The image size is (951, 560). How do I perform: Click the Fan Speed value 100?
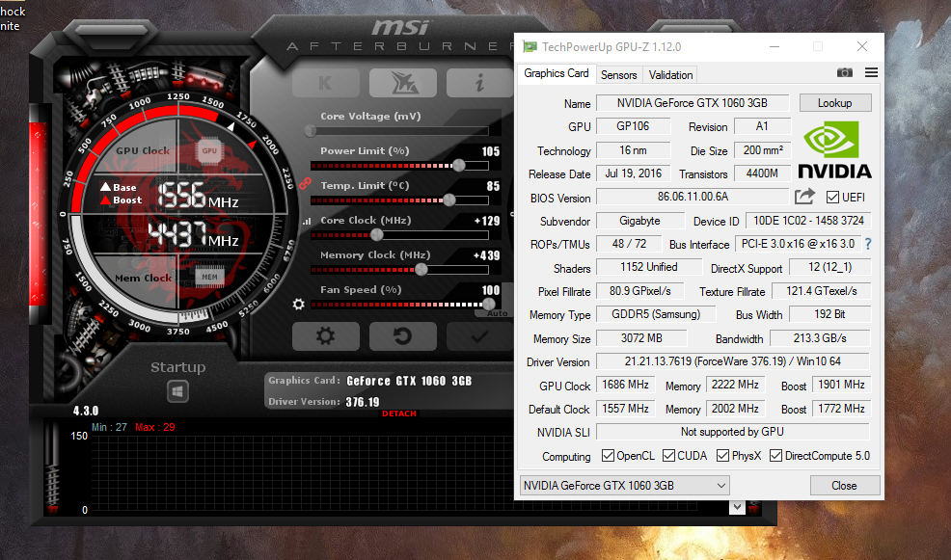[x=491, y=290]
